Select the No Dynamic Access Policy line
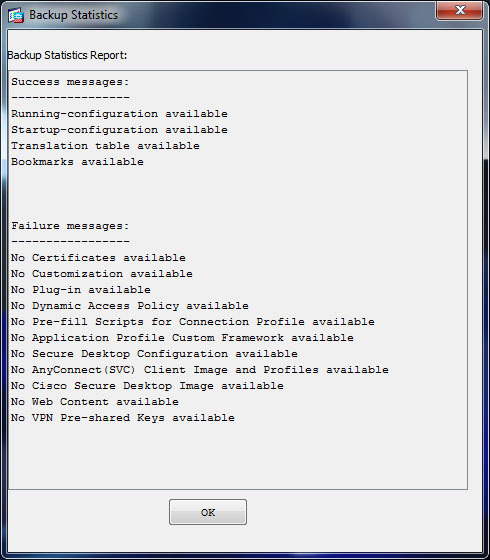 tap(130, 306)
